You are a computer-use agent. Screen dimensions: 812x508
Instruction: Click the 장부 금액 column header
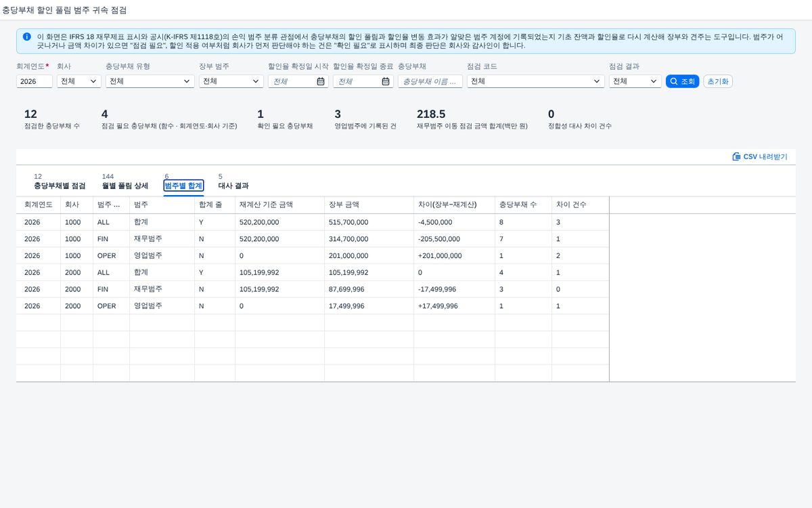pos(369,205)
